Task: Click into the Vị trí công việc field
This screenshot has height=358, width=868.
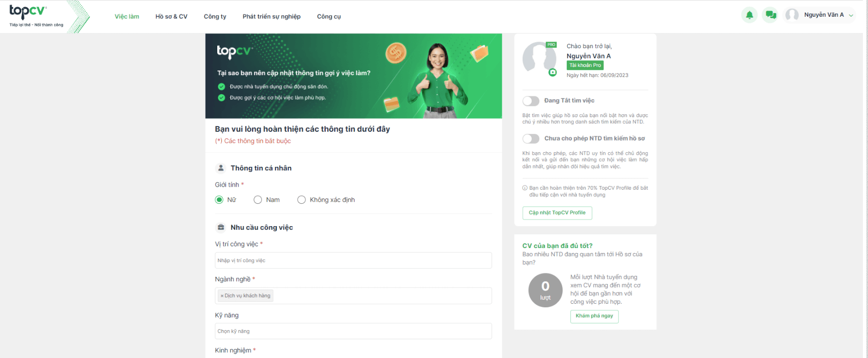Action: (353, 260)
